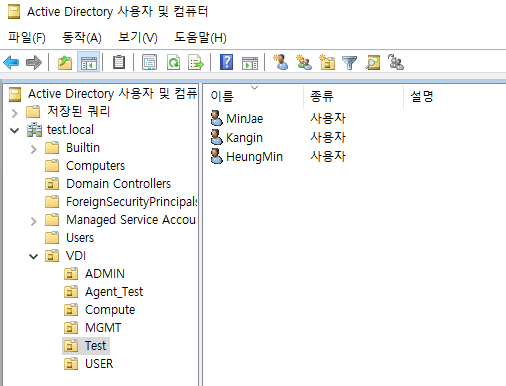Click the Add to group toolbar icon
Viewport: 506px width, 386px height.
click(x=396, y=62)
